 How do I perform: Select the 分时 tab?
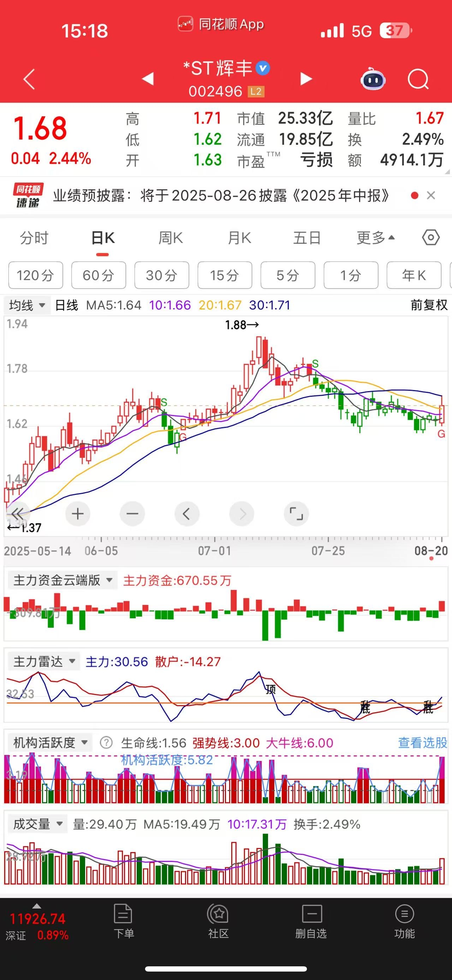34,238
